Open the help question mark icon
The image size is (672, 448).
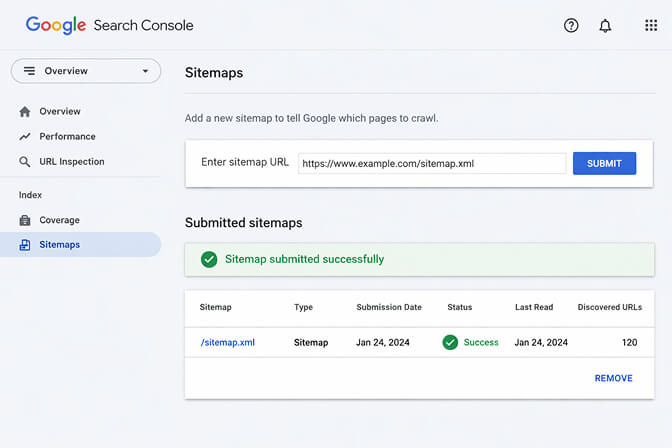(571, 26)
